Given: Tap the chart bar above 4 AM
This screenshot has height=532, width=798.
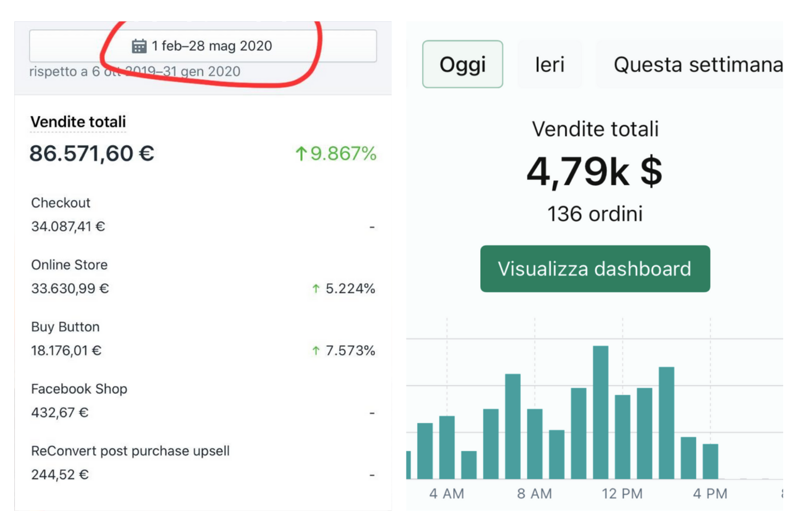Looking at the screenshot, I should pos(447,447).
